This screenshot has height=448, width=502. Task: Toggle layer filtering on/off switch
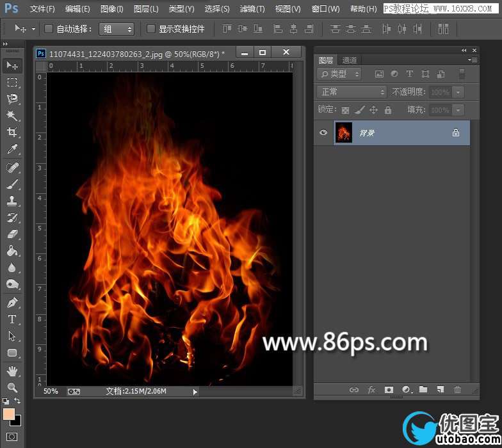pos(462,74)
